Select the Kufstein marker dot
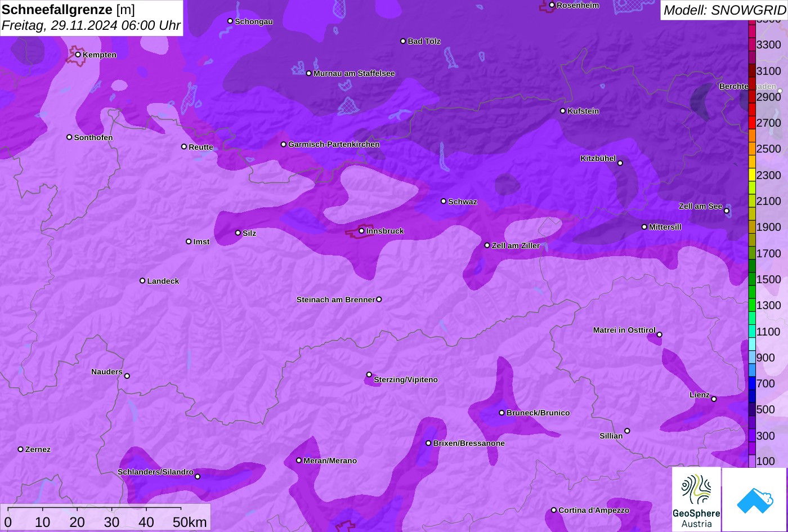Screen dimensions: 788x532 (563, 111)
